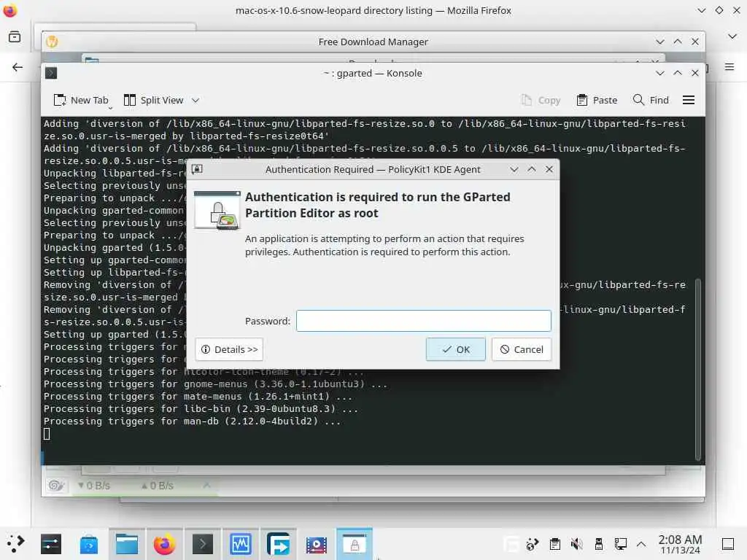
Task: Switch to Free Download Manager from taskbar
Action: [x=278, y=544]
